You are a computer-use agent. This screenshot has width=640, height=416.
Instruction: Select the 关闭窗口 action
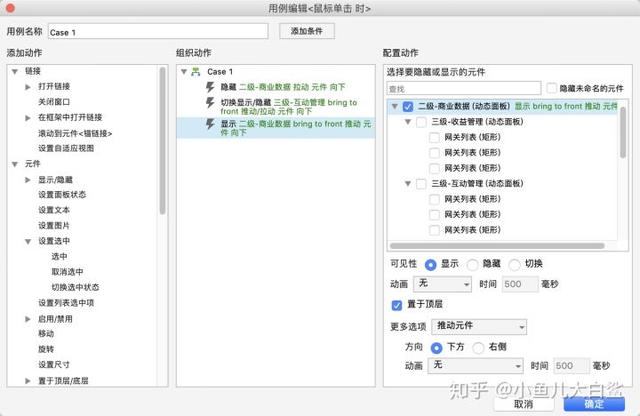tap(54, 102)
